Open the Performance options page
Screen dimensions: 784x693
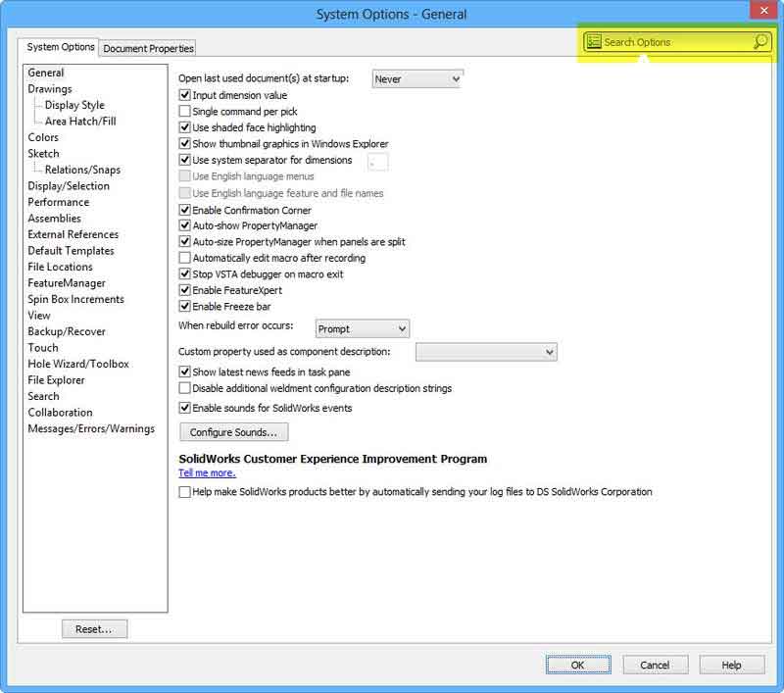(59, 202)
